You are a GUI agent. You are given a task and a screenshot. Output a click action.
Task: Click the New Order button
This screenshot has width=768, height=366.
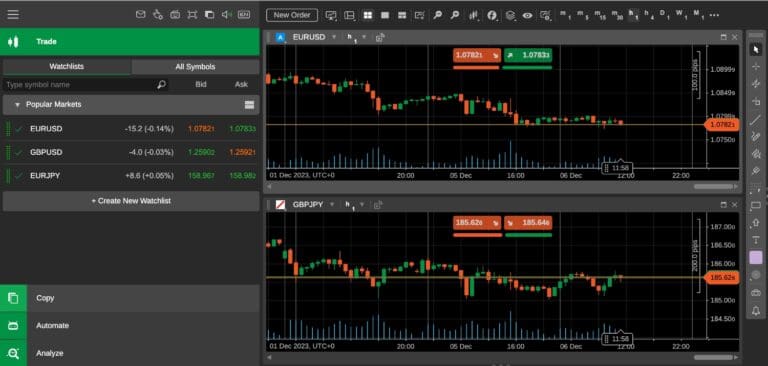[292, 15]
